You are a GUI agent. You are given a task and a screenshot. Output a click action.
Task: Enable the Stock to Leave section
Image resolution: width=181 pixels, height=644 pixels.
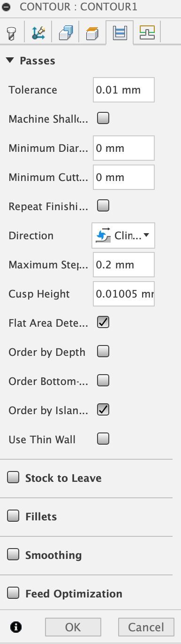click(x=13, y=478)
